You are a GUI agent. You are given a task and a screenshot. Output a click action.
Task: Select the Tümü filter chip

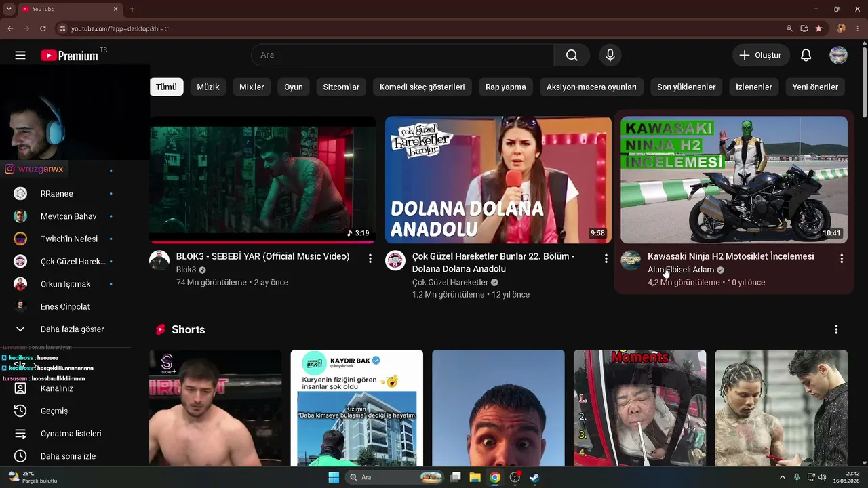point(166,87)
